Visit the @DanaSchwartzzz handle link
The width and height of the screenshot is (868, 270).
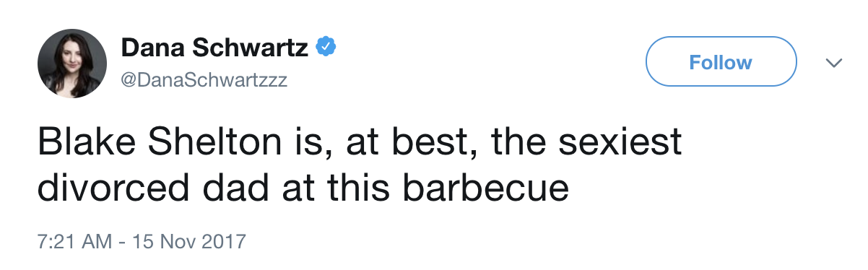pos(204,80)
